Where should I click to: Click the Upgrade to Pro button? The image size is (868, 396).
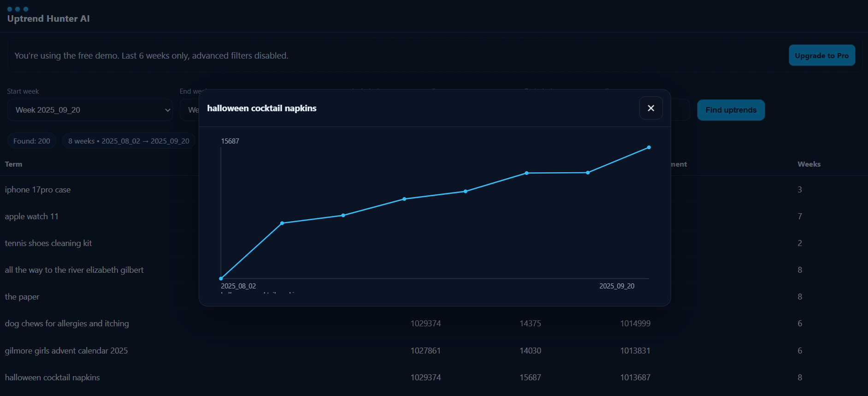tap(822, 55)
